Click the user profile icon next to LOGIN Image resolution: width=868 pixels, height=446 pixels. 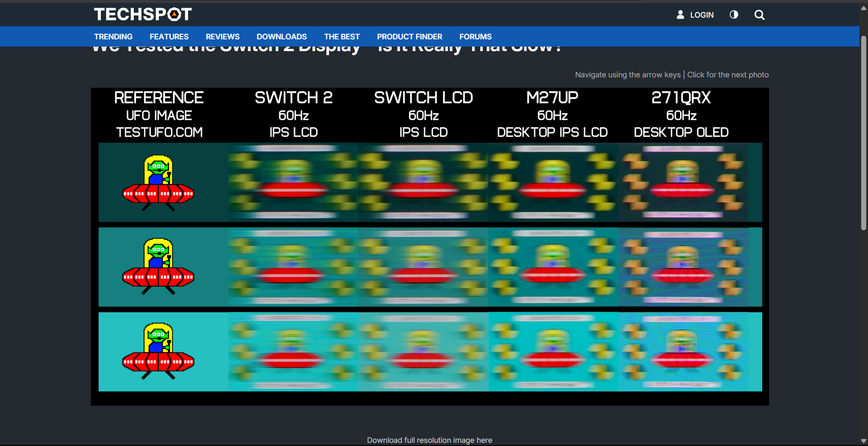pyautogui.click(x=681, y=14)
